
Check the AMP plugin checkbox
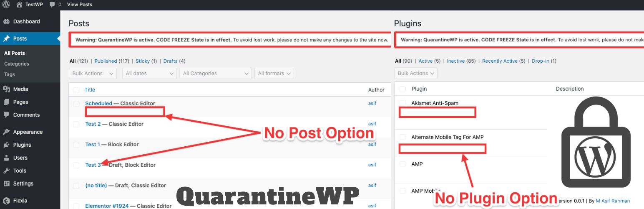click(x=402, y=164)
